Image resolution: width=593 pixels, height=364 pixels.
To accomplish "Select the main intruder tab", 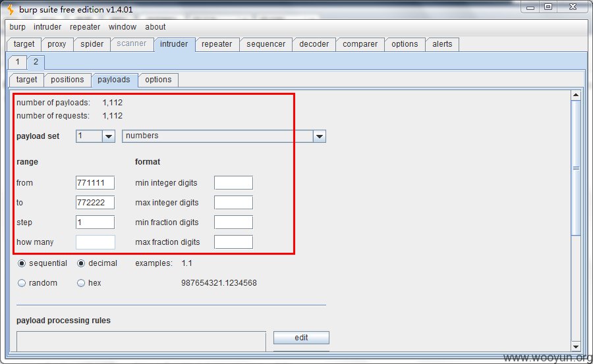I will (174, 44).
